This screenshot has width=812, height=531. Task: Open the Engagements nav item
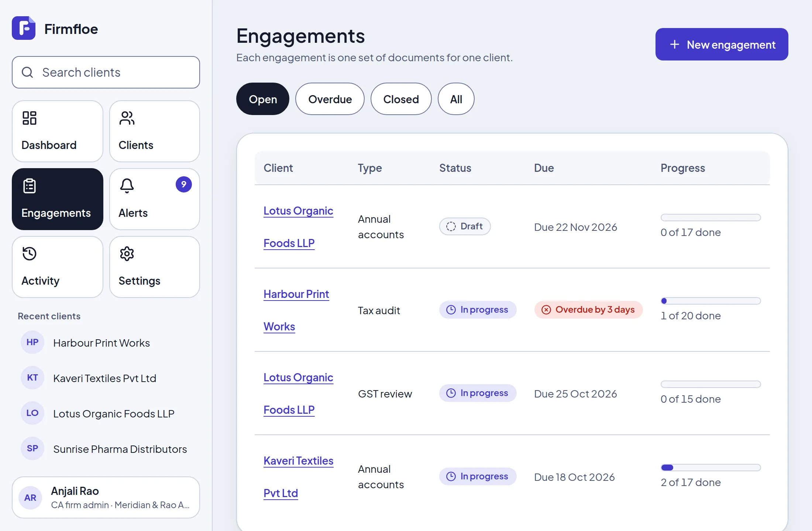(x=58, y=199)
